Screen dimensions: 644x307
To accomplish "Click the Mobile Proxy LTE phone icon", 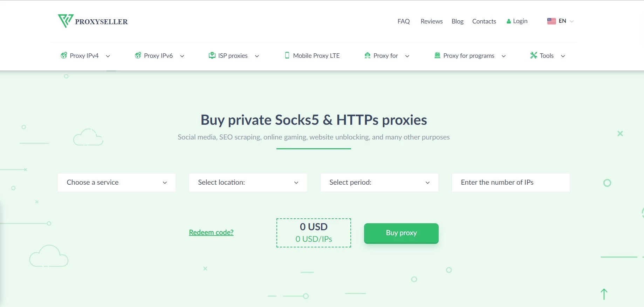I will tap(287, 55).
